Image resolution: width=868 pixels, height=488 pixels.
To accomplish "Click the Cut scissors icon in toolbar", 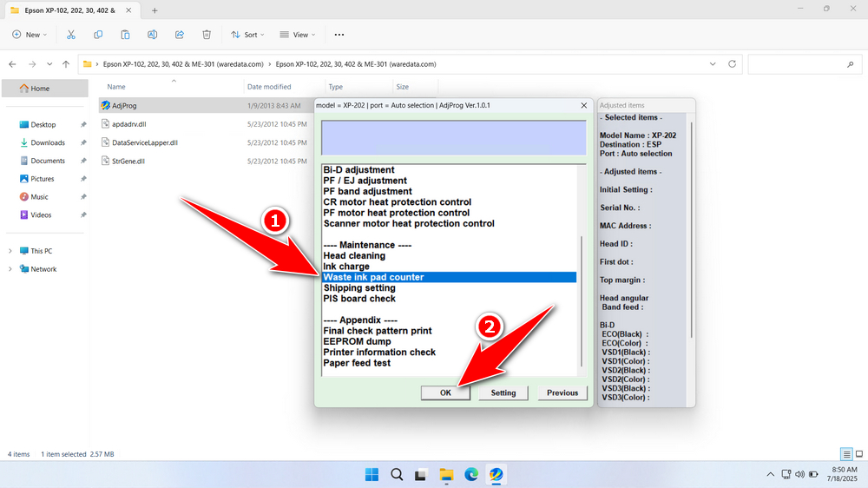I will [x=71, y=35].
